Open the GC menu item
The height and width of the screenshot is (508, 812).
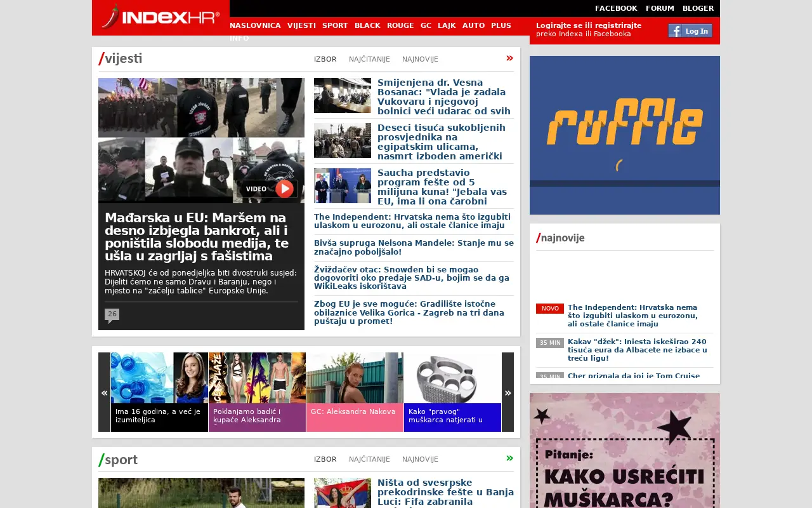coord(426,25)
